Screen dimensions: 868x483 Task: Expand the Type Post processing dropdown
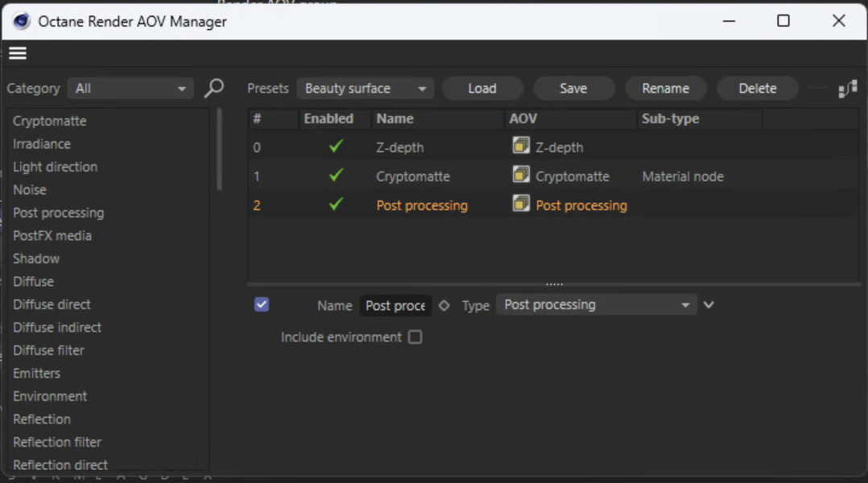tap(596, 305)
